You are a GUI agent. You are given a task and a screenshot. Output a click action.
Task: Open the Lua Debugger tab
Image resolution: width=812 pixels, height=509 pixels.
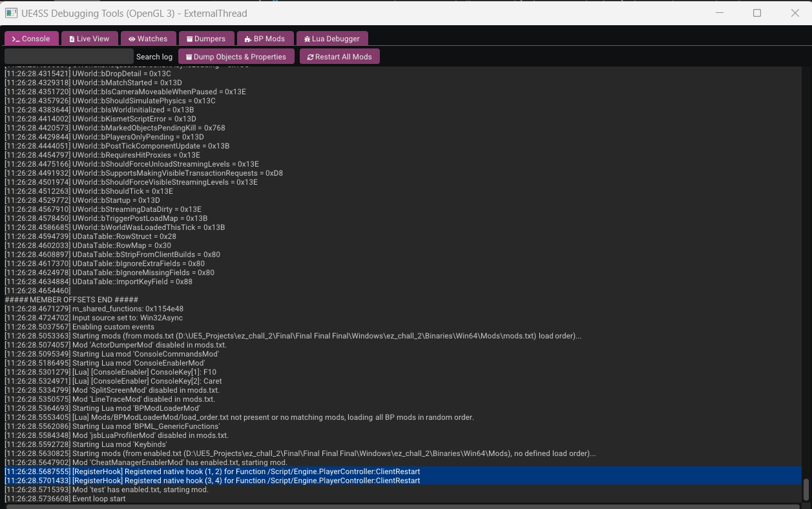[x=331, y=39]
